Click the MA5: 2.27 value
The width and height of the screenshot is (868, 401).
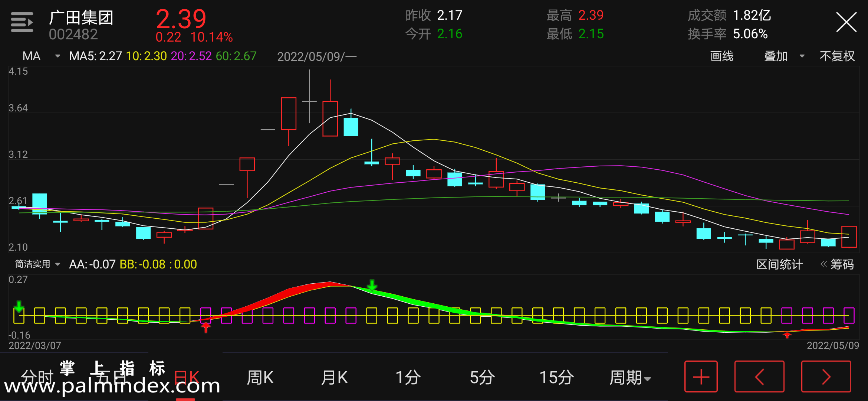95,56
